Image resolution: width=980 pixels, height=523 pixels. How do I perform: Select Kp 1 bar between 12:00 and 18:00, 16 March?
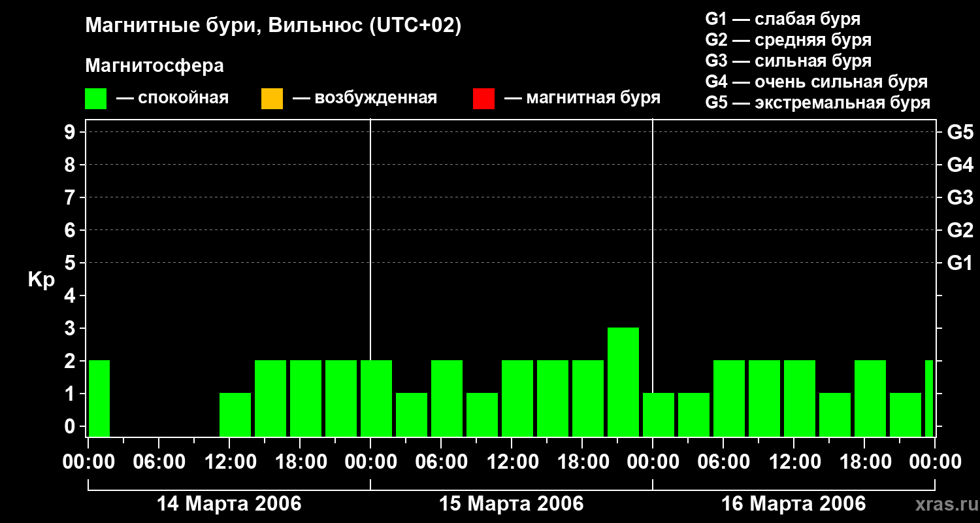(x=835, y=414)
